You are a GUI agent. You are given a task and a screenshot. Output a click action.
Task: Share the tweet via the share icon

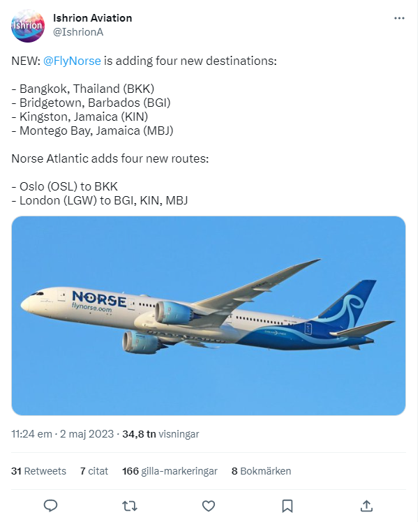[366, 505]
